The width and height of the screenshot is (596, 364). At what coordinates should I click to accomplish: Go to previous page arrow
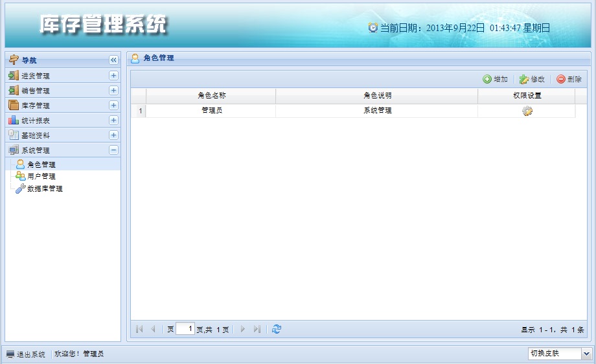[x=154, y=329]
